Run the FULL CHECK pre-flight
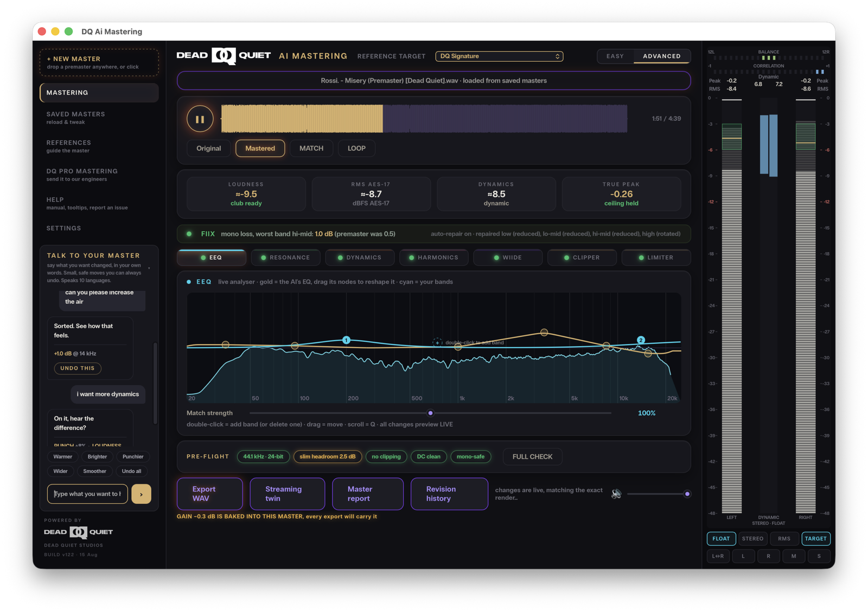Screen dimensions: 868x612 pyautogui.click(x=533, y=457)
